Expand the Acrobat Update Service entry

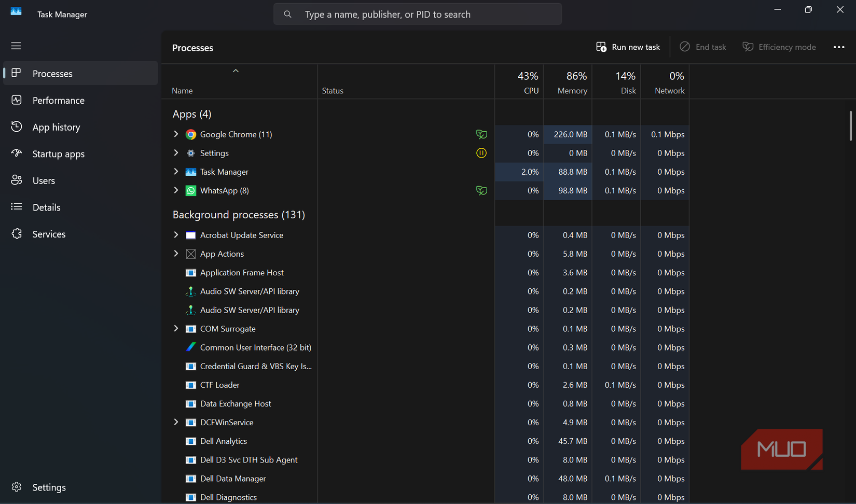tap(176, 234)
